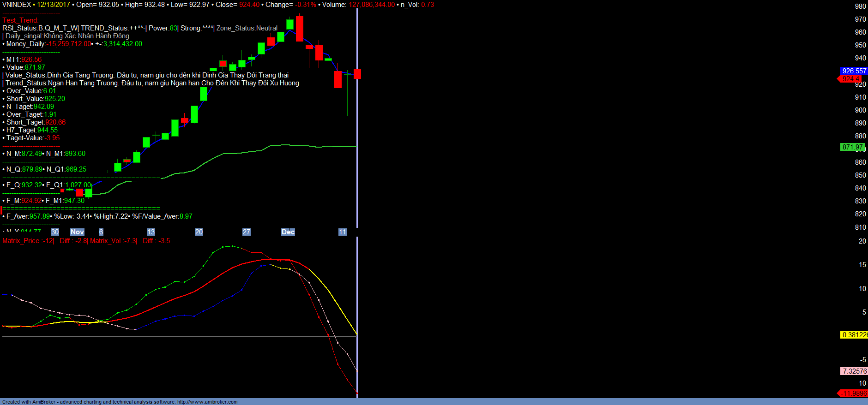Click the Matrix_Price indicator label

[x=28, y=241]
